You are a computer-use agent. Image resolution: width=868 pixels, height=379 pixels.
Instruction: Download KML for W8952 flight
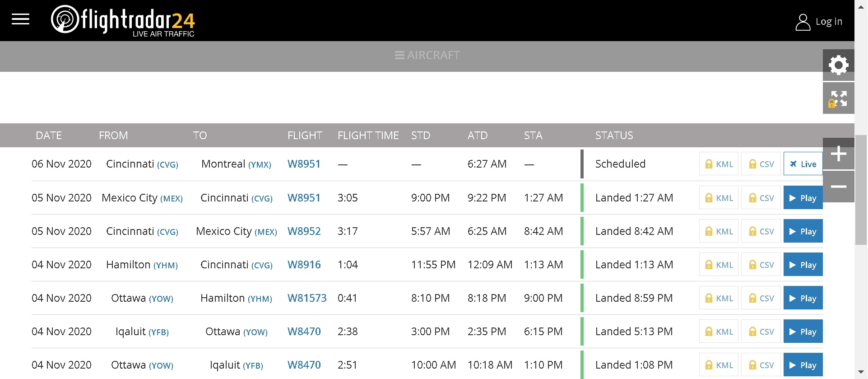(x=719, y=231)
